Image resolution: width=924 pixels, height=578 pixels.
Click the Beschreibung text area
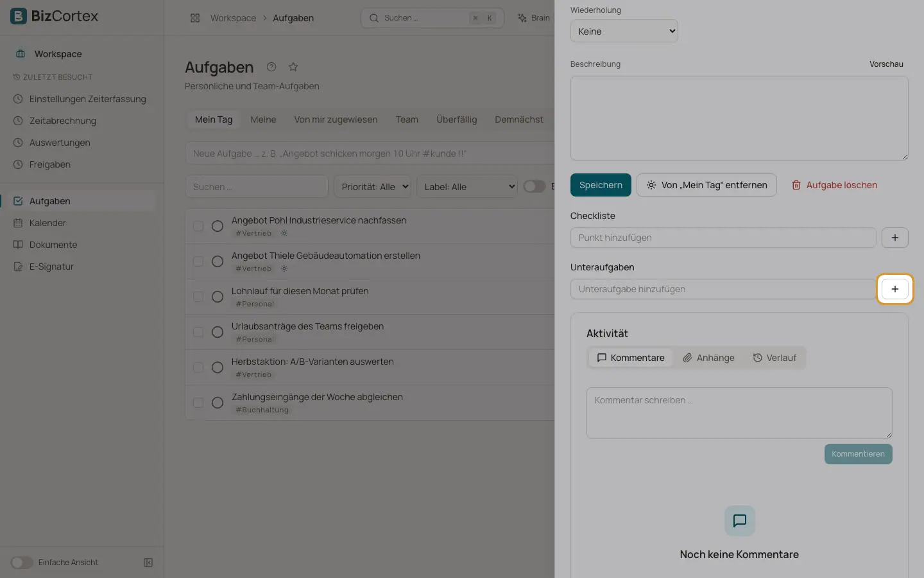coord(739,118)
